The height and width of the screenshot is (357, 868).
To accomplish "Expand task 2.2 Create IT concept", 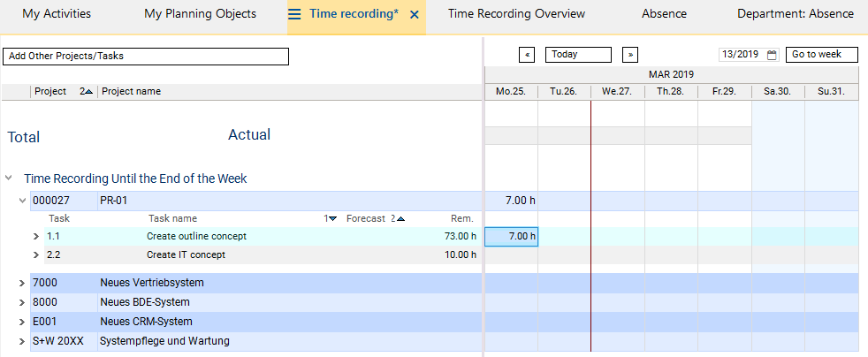I will (36, 255).
